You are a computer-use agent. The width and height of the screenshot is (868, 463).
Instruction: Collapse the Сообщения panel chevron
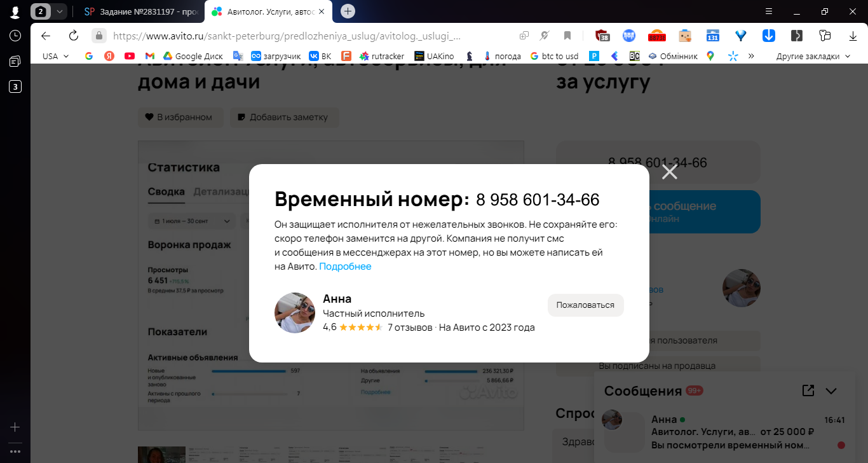pyautogui.click(x=831, y=390)
